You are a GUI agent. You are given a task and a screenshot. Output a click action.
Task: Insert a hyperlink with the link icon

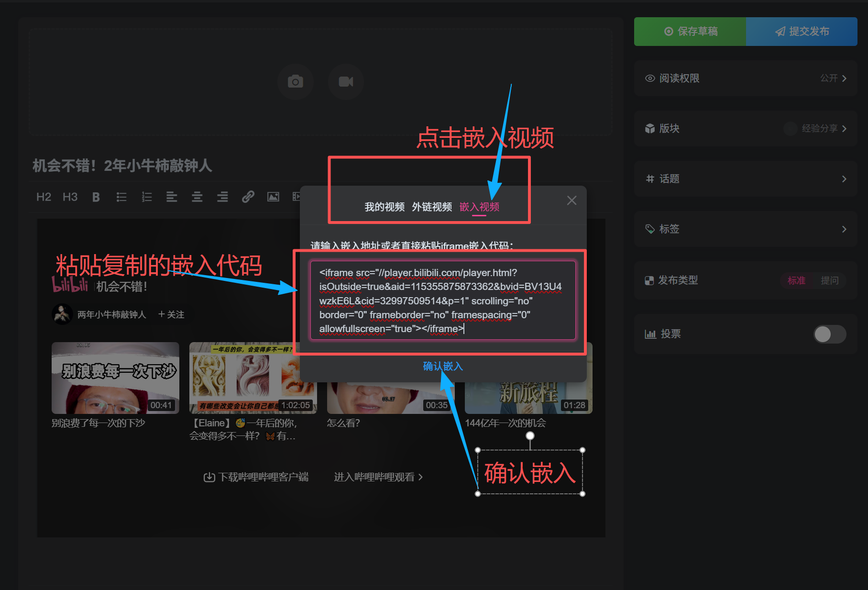click(x=248, y=197)
